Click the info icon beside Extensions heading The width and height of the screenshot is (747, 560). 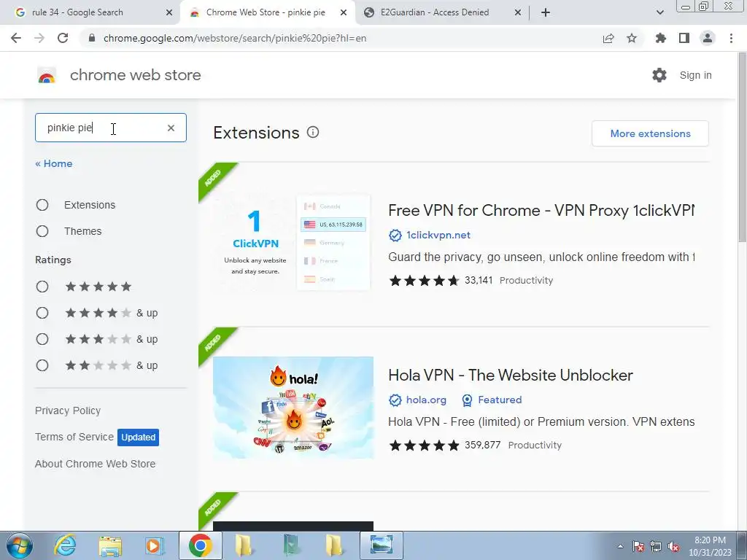tap(312, 133)
